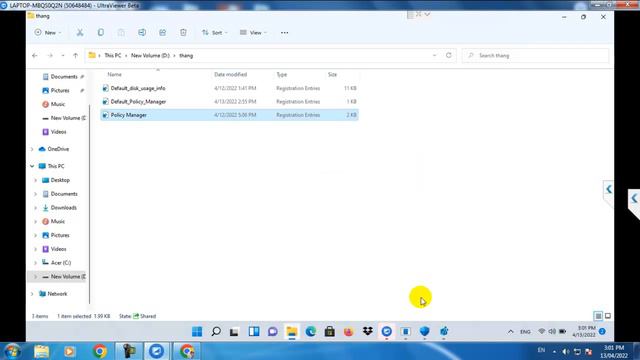The image size is (640, 360).
Task: Show hidden tray icons on remote taskbar
Action: point(511,332)
